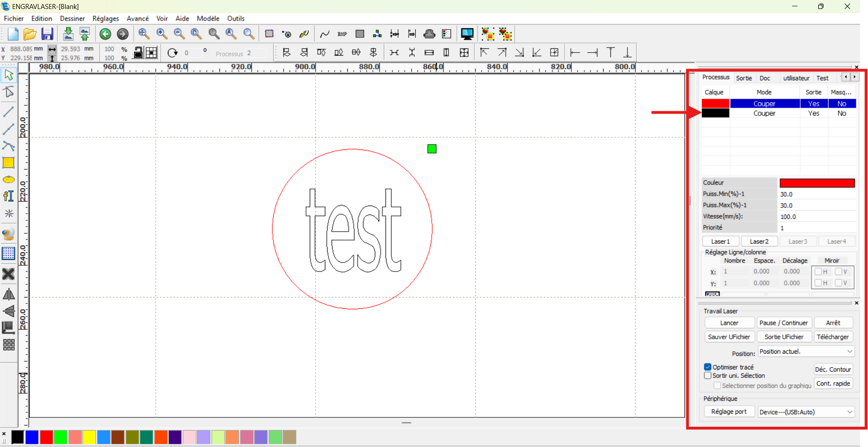Toggle the Y row Miroir H checkbox

point(818,283)
